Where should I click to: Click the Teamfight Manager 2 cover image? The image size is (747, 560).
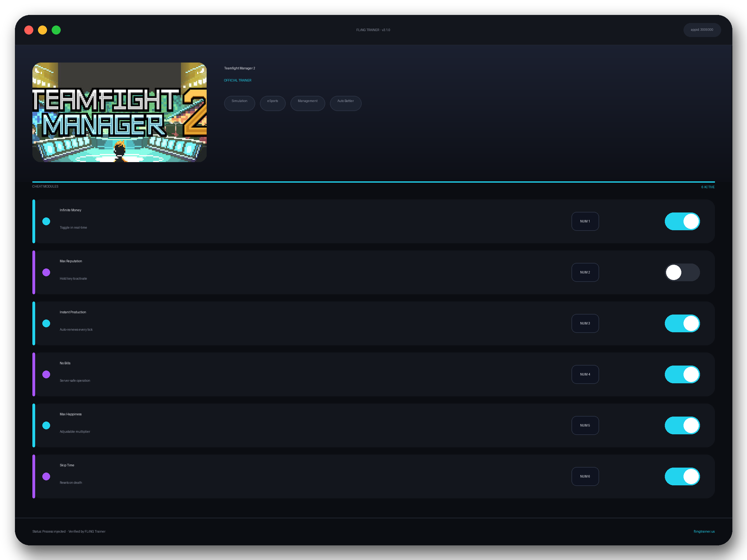coord(120,112)
